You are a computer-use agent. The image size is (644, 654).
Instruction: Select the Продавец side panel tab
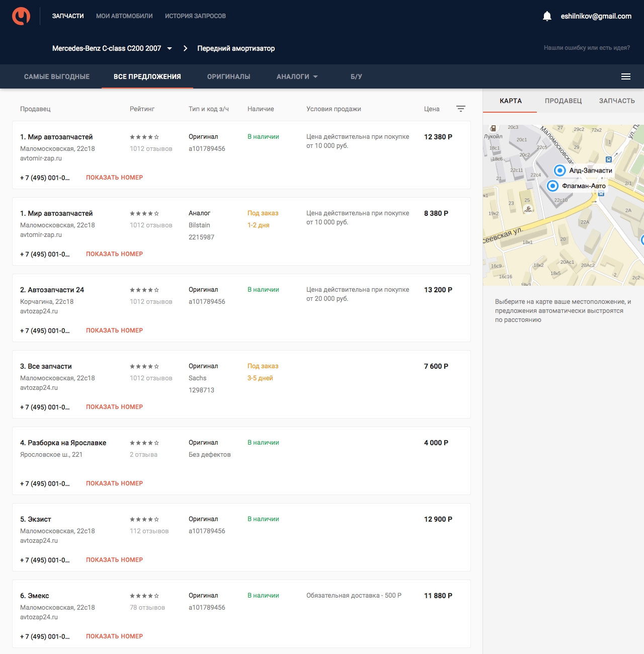click(x=563, y=101)
